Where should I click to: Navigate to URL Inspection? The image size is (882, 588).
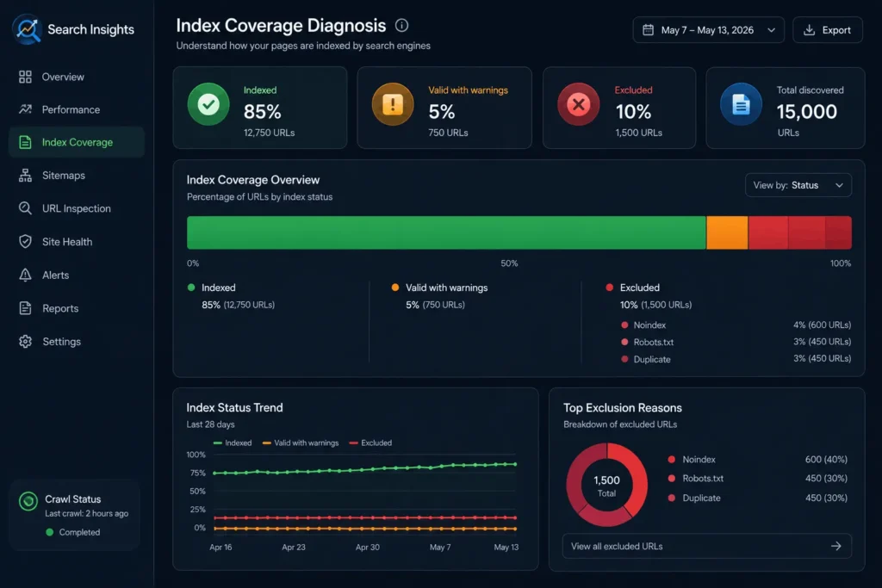pos(77,208)
